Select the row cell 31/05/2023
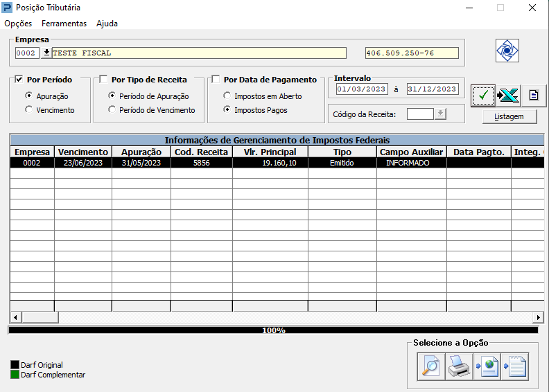Image resolution: width=549 pixels, height=392 pixels. (x=141, y=163)
